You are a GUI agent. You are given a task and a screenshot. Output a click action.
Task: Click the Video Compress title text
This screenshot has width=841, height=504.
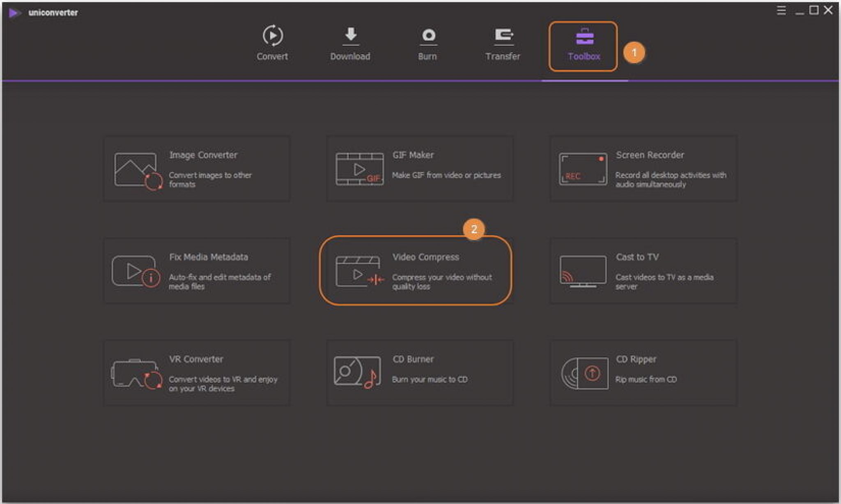tap(425, 257)
